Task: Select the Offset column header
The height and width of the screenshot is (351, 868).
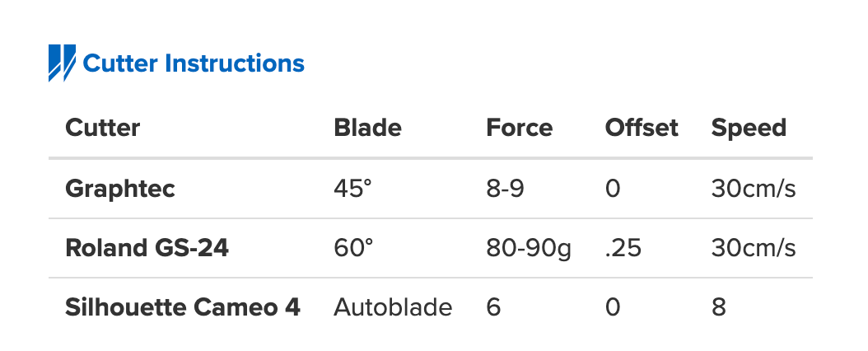Action: tap(642, 128)
